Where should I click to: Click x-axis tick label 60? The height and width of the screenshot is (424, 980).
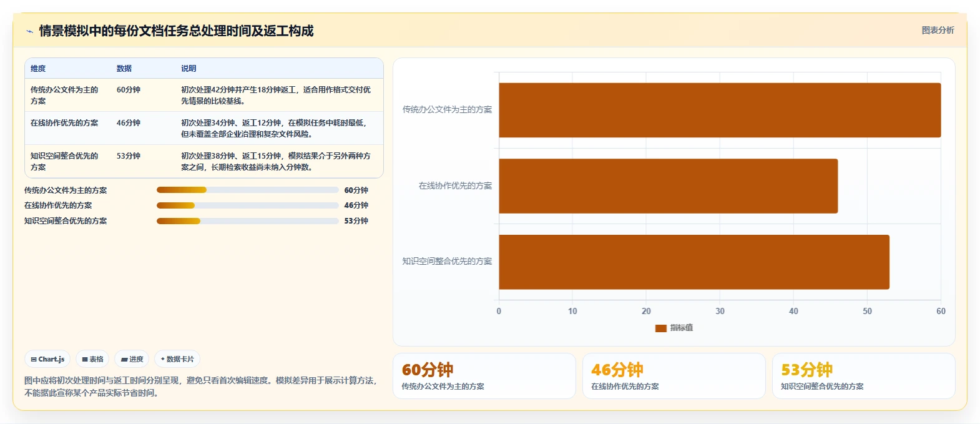tap(941, 312)
